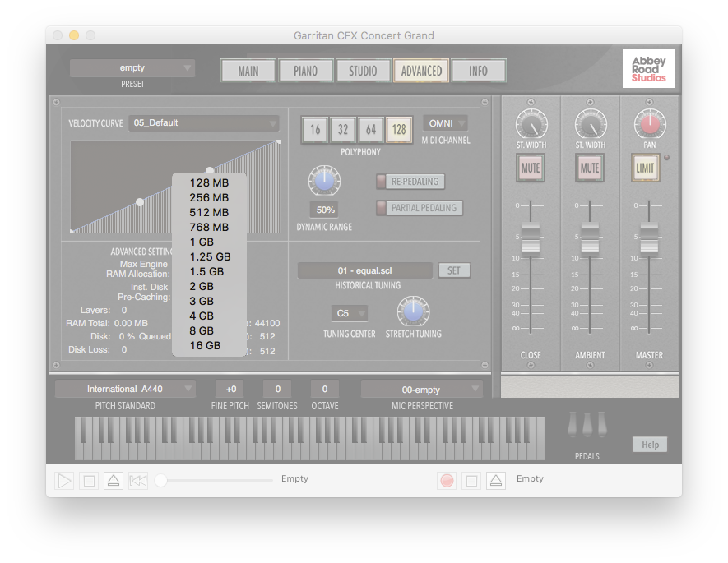The width and height of the screenshot is (728, 563).
Task: Switch to the ADVANCED tab
Action: coord(421,71)
